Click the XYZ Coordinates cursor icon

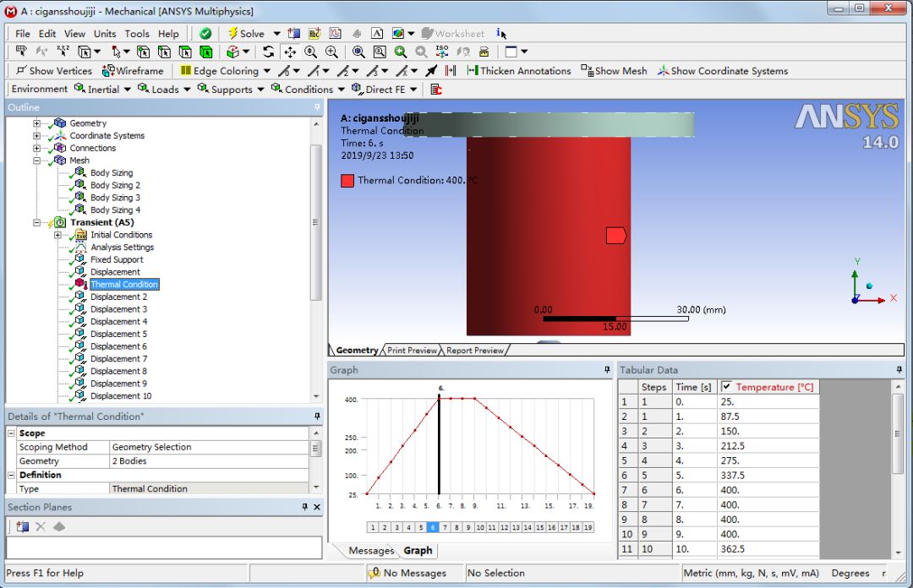point(63,52)
